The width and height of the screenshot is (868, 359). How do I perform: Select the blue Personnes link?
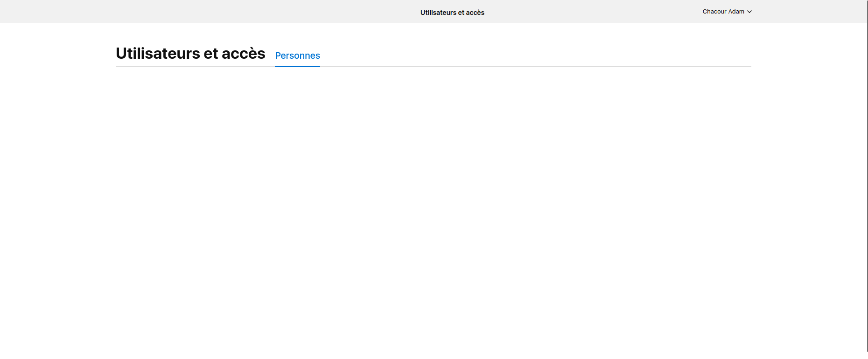297,55
